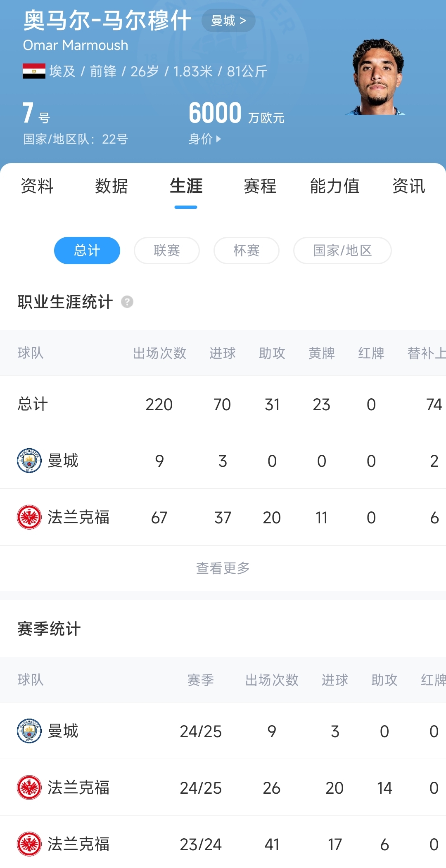Open the 资料 tab
Screen dimensions: 446x868
37,186
